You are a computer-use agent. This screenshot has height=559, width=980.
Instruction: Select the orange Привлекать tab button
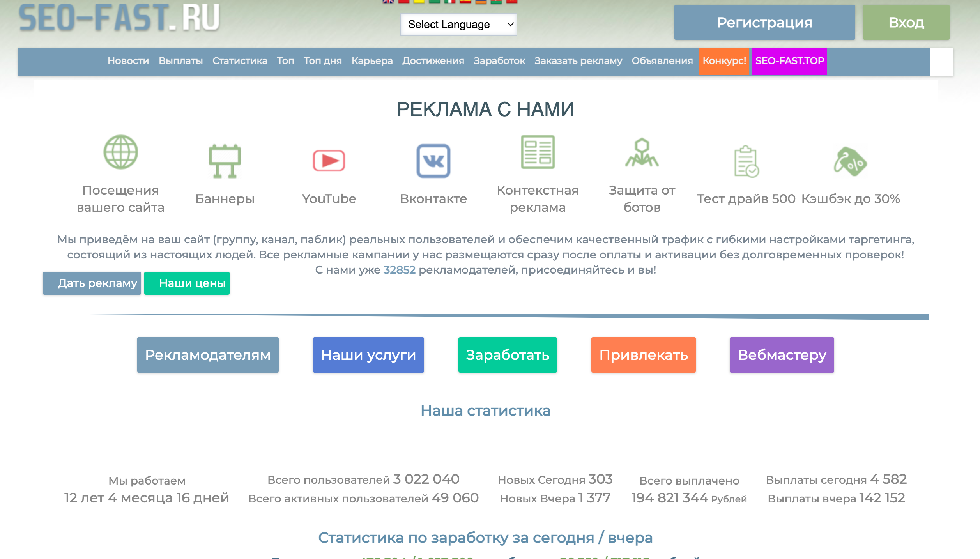[x=644, y=355]
